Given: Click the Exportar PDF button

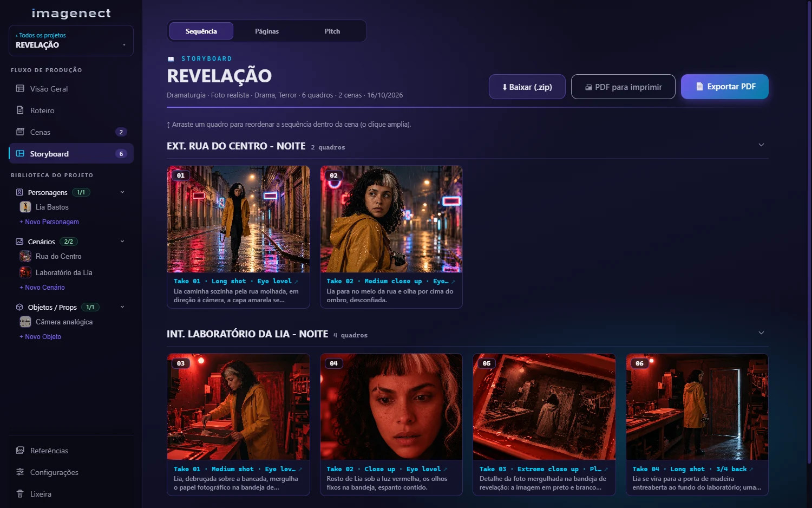Looking at the screenshot, I should point(725,87).
